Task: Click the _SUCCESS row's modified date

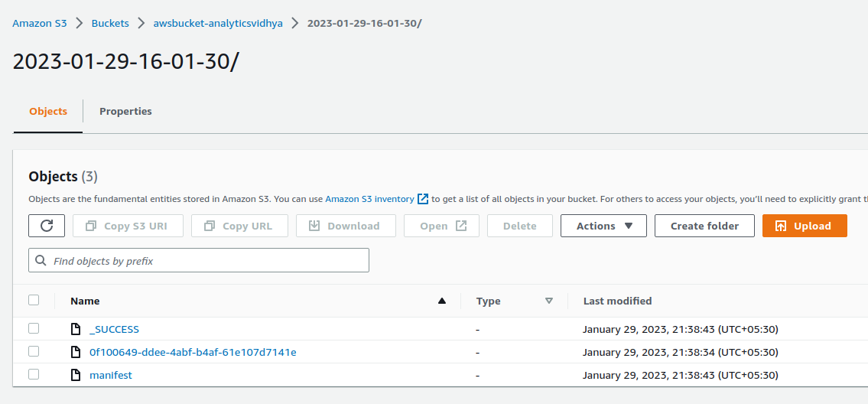Action: [681, 329]
